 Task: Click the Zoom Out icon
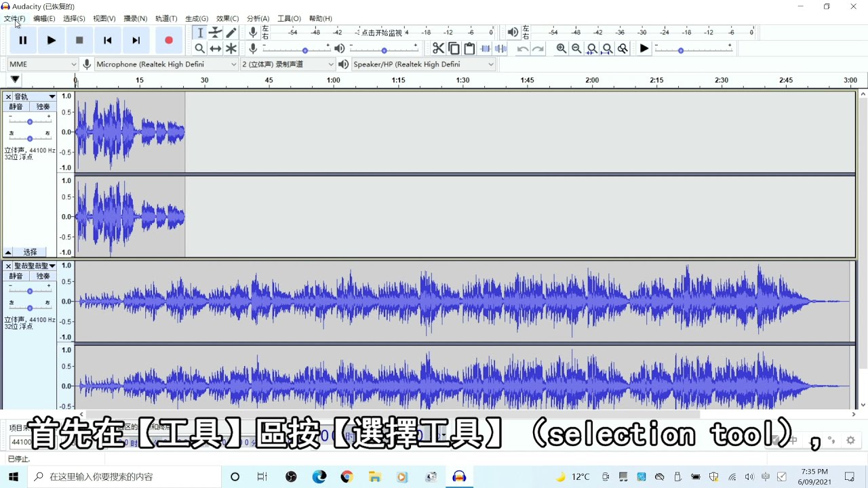coord(576,48)
